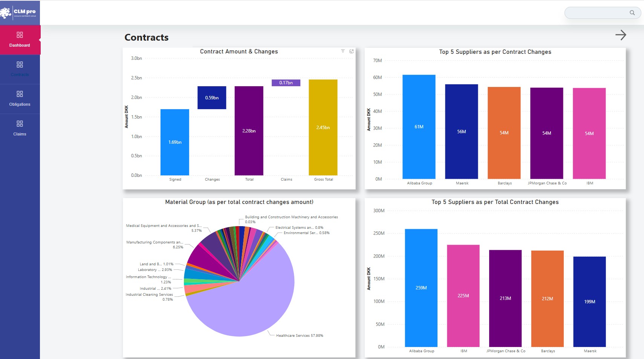Click the Electrical Systems 0.8% label
The height and width of the screenshot is (359, 644).
(299, 228)
